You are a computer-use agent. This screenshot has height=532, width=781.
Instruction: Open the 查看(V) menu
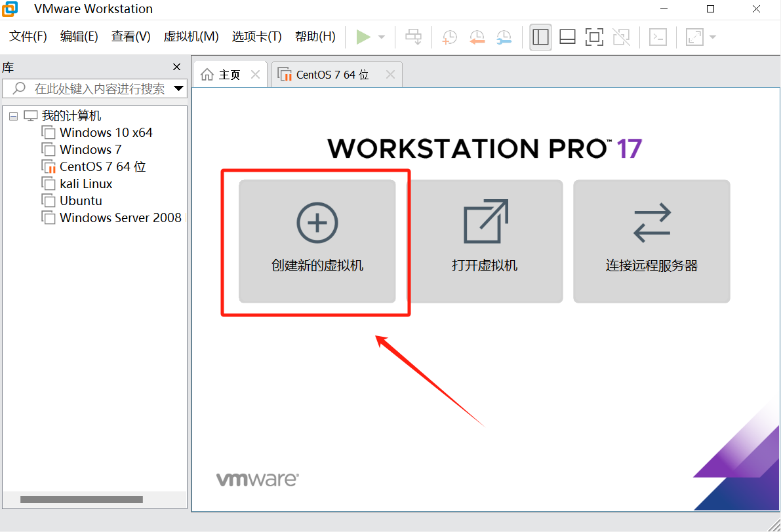pos(131,36)
